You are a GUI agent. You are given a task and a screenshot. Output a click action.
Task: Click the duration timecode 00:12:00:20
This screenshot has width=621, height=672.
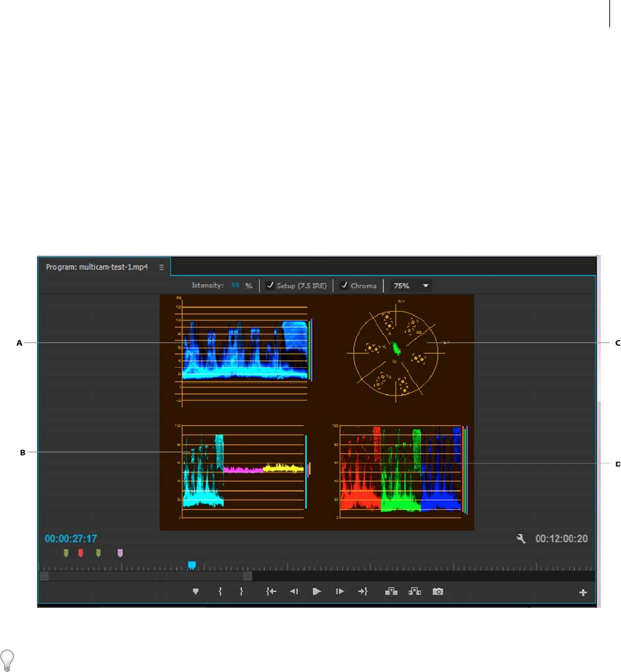(x=562, y=539)
